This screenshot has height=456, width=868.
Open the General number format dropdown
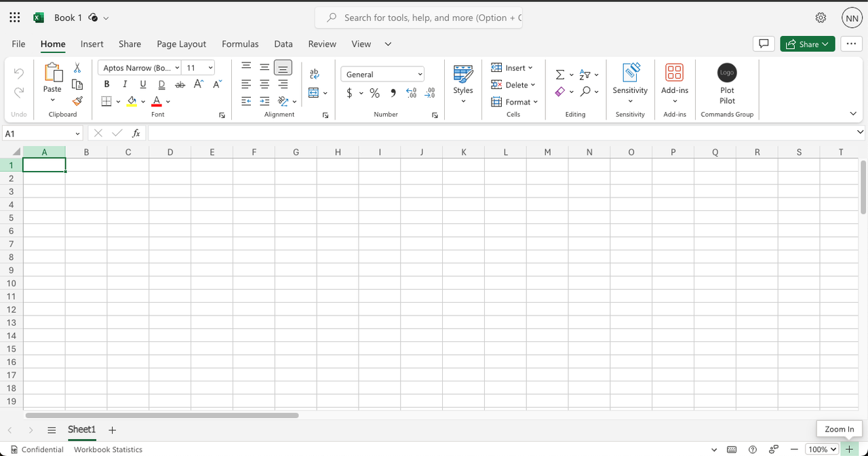point(382,75)
